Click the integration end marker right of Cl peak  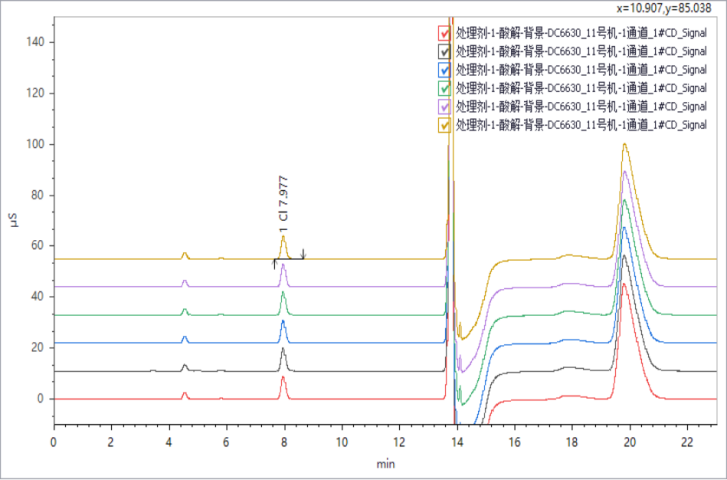(x=303, y=254)
